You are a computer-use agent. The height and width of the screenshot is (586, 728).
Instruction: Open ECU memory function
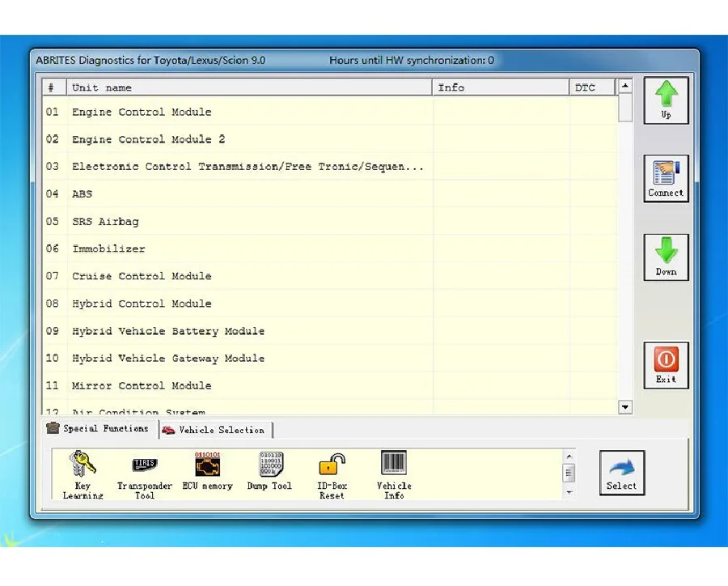pyautogui.click(x=207, y=471)
